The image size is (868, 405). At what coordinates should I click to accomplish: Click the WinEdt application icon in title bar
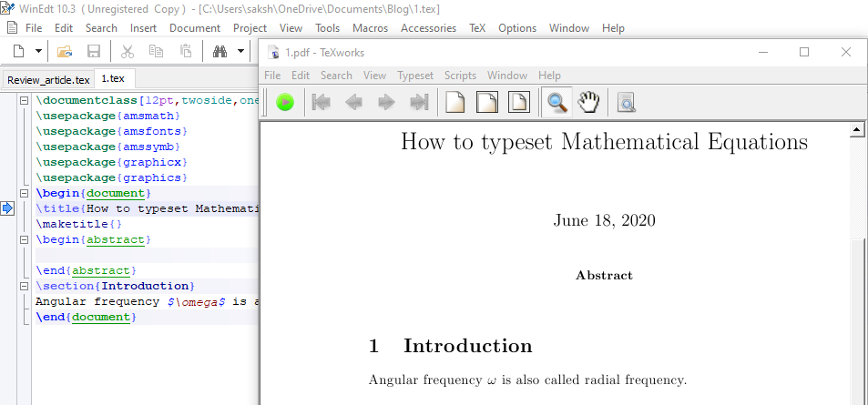[x=7, y=9]
